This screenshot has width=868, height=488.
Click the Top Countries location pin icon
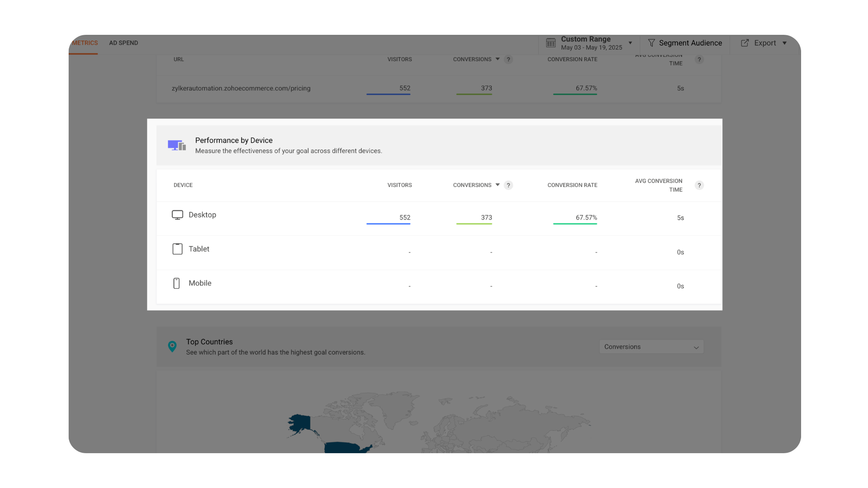click(x=172, y=347)
